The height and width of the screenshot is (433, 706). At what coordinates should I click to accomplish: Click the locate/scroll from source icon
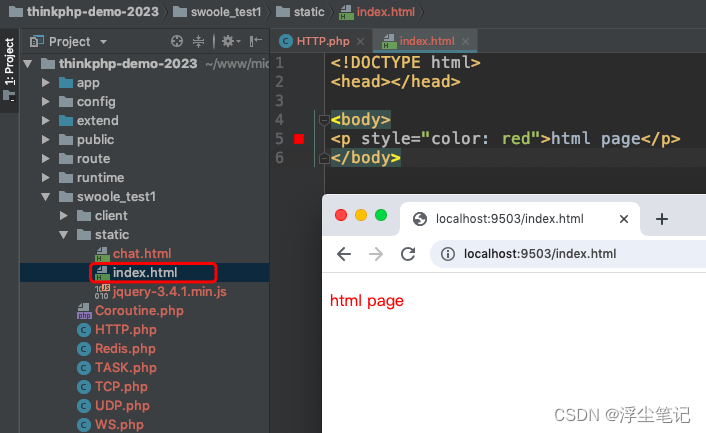pos(177,41)
